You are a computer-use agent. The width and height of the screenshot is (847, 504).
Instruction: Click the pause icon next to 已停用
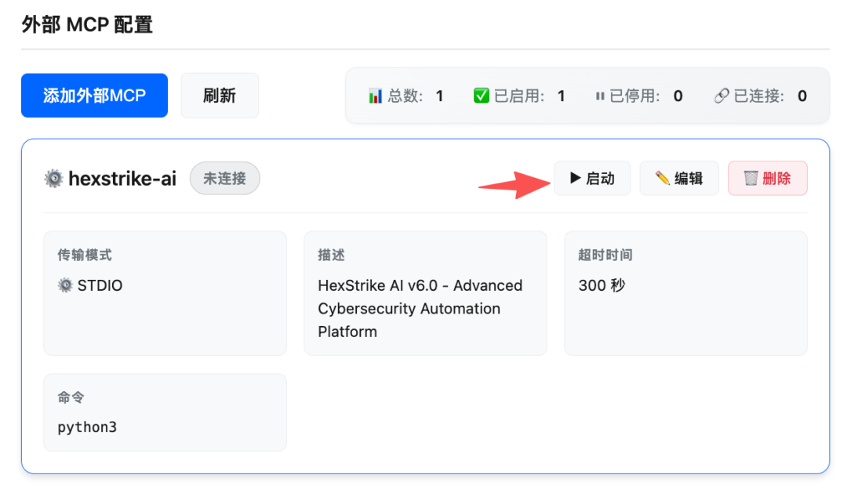pos(600,96)
